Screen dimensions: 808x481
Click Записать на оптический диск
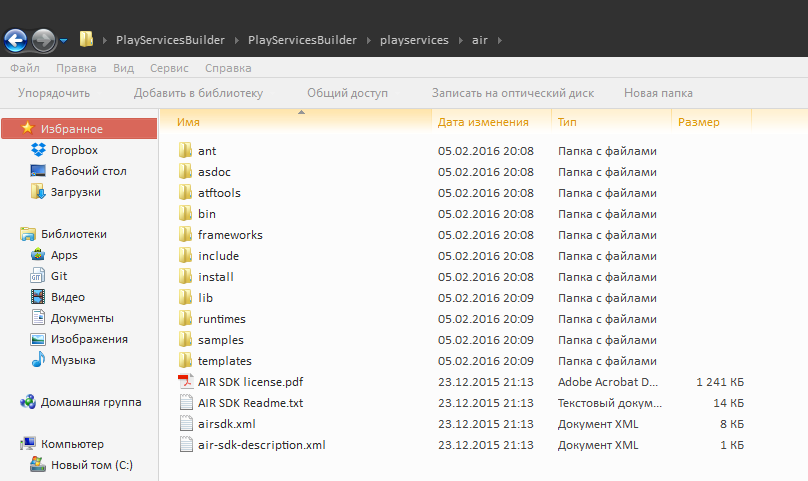(513, 93)
